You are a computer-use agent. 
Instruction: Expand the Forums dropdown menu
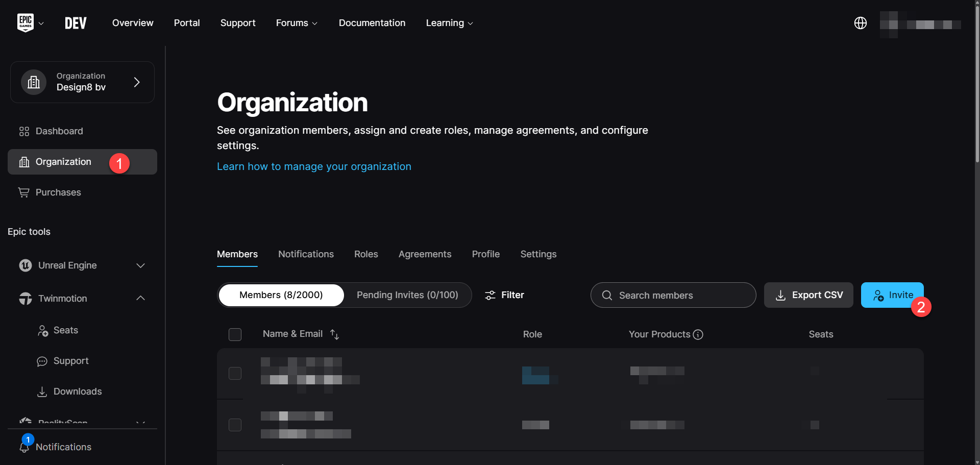pyautogui.click(x=297, y=23)
